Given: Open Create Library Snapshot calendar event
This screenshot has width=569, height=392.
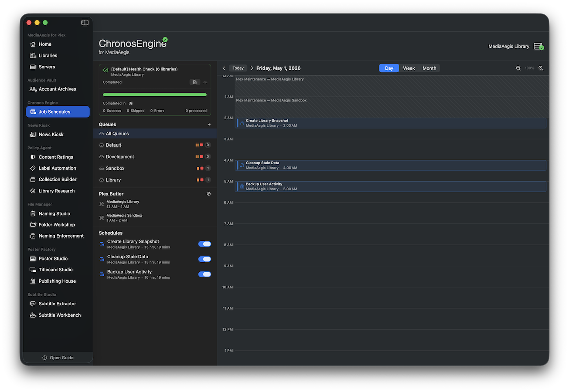Looking at the screenshot, I should (391, 123).
